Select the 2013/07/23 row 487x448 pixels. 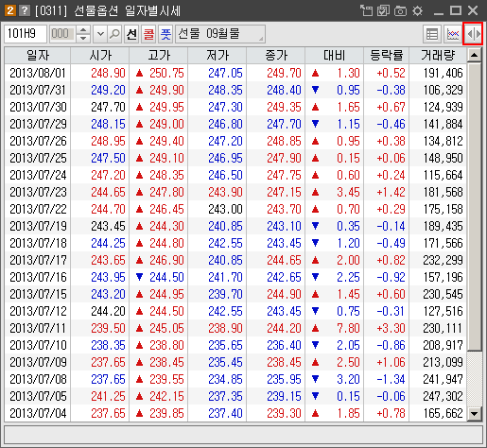(x=235, y=192)
